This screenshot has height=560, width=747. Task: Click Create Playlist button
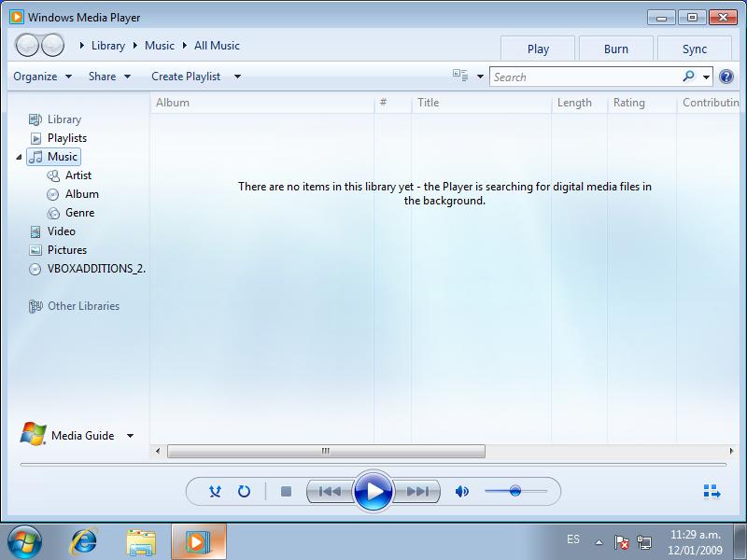pos(186,77)
